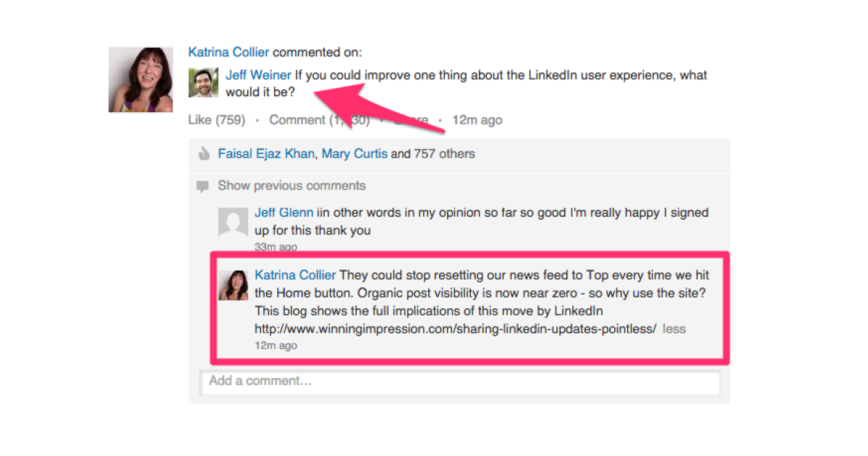The height and width of the screenshot is (456, 868).
Task: Click the Katrina Collier name in her comment
Action: coord(295,275)
